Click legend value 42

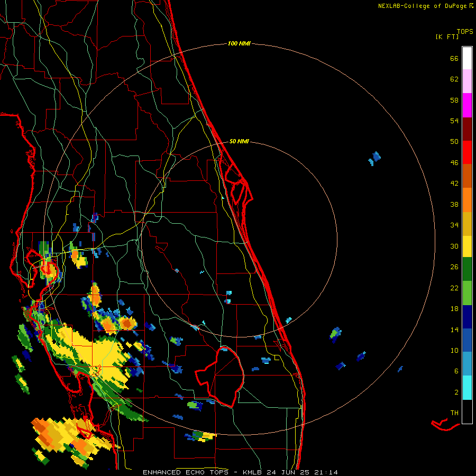pos(454,184)
